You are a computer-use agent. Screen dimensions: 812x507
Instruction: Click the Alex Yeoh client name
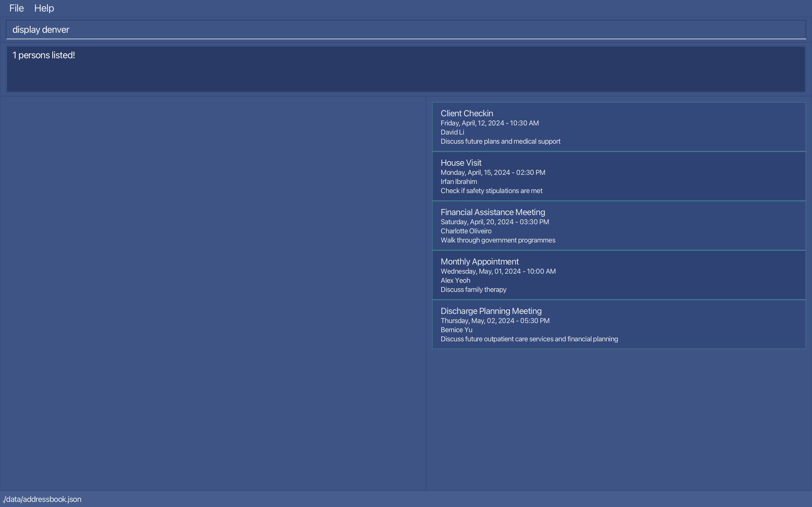(455, 280)
